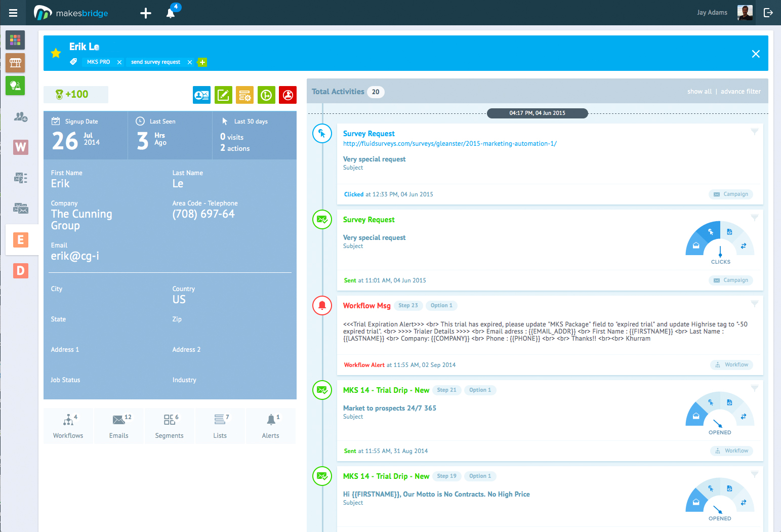Open the Workflows tab
Viewport: 781px width, 532px height.
click(68, 426)
